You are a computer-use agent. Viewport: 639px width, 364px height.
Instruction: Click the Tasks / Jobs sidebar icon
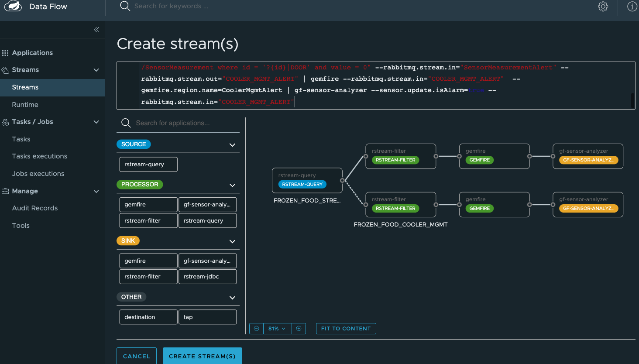(5, 122)
